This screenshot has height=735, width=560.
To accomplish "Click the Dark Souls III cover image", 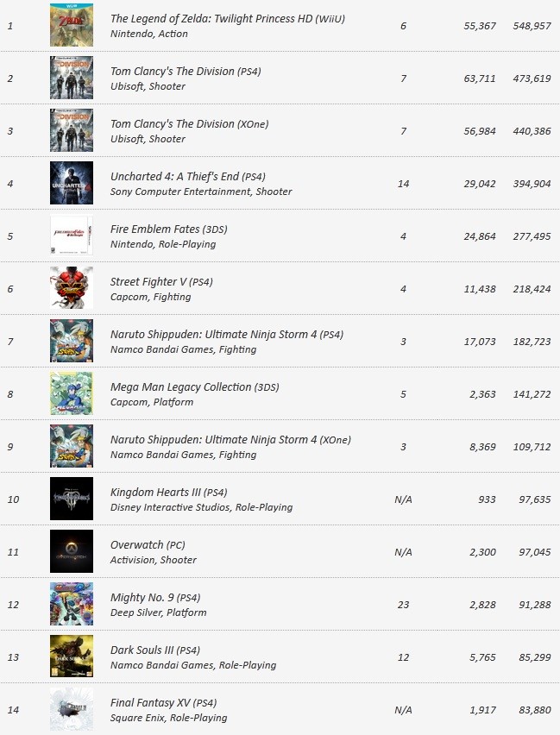I will click(72, 656).
